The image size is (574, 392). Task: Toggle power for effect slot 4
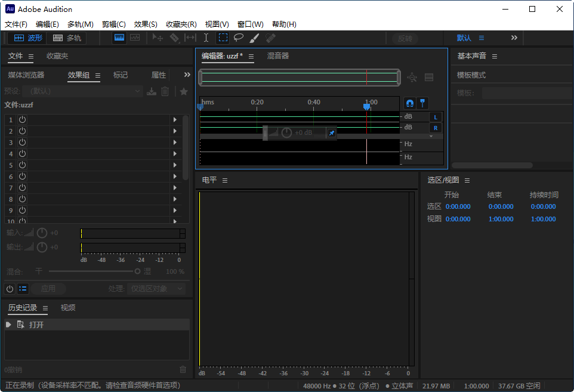point(22,153)
